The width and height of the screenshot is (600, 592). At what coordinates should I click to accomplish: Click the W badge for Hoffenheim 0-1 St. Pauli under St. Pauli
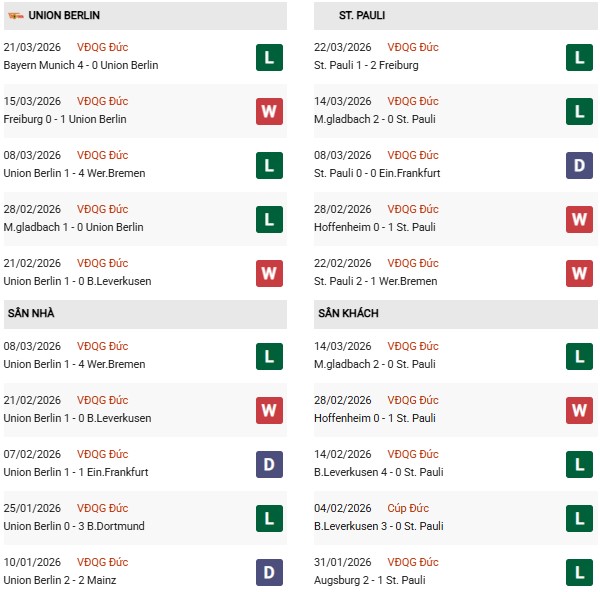click(579, 219)
